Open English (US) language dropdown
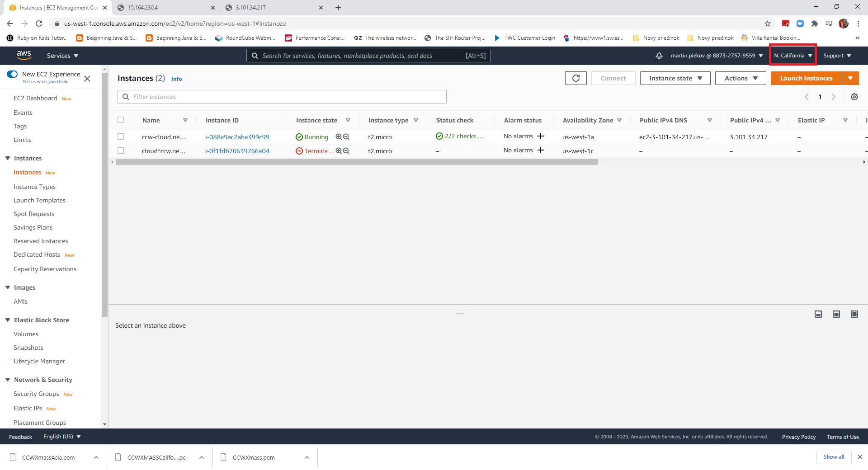Screen dimensions: 868x470 pos(62,437)
